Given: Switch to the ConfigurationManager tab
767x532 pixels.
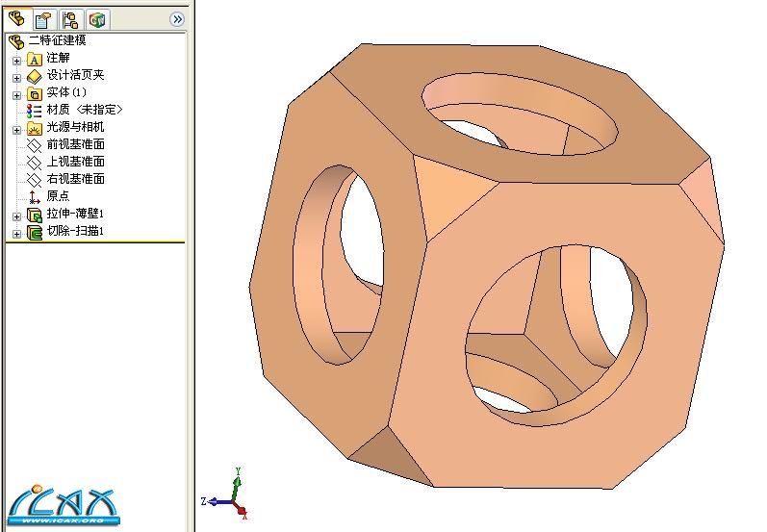Looking at the screenshot, I should pyautogui.click(x=70, y=20).
